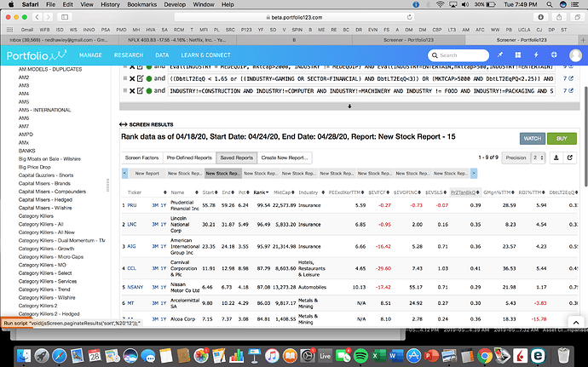Open the PRU ticker link
The width and height of the screenshot is (588, 367).
132,205
